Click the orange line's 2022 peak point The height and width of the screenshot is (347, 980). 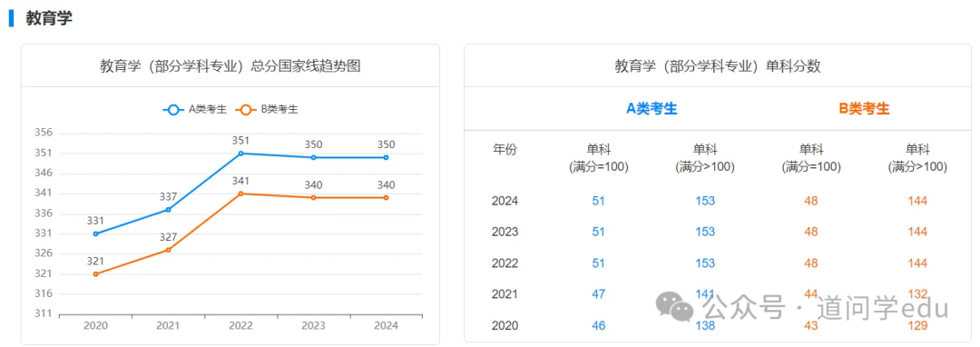240,193
